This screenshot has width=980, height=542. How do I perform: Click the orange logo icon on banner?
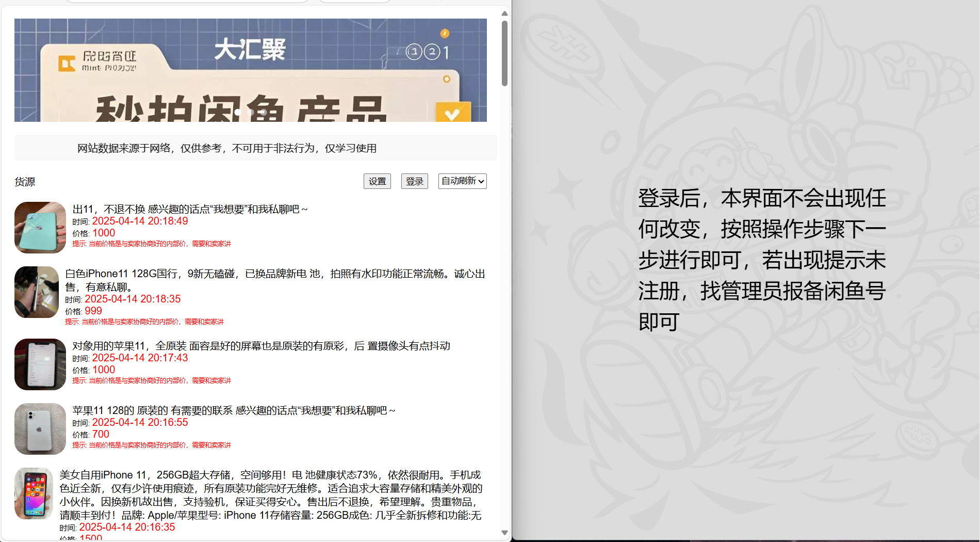[x=67, y=63]
